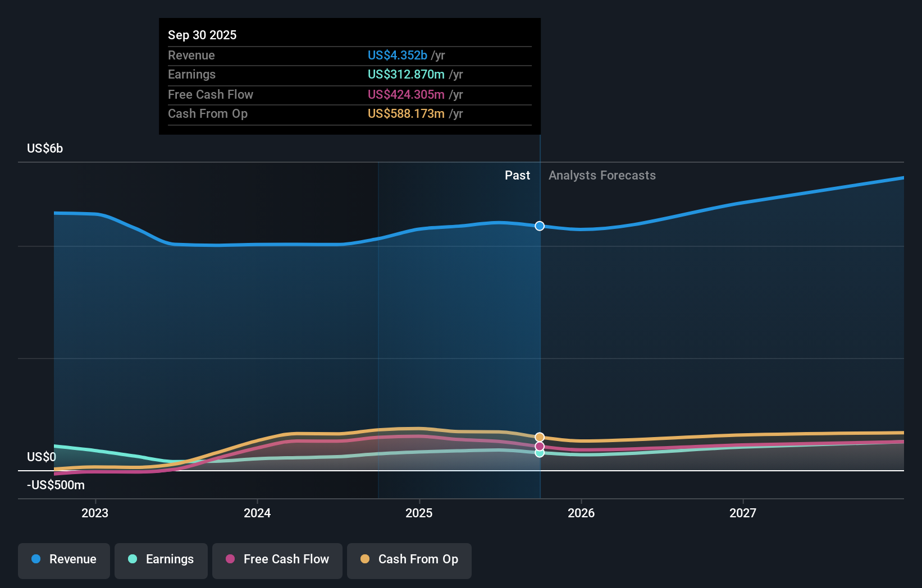Click the Free Cash Flow legend button

(277, 559)
